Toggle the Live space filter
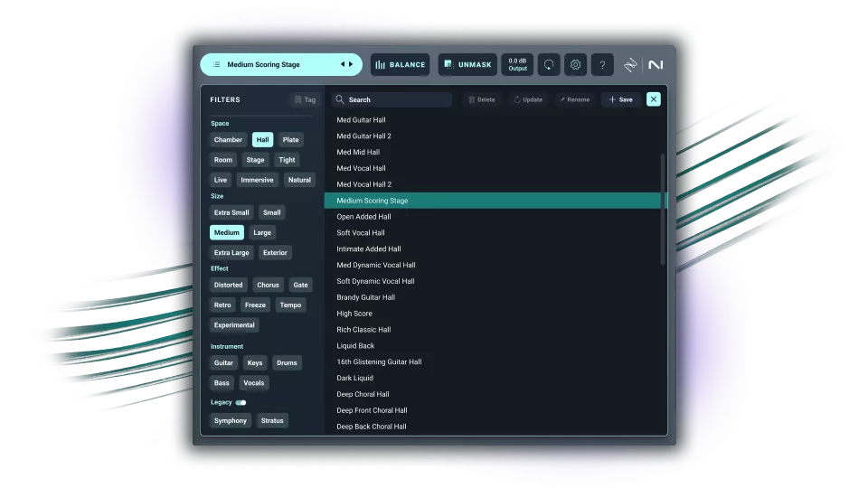 coord(221,180)
